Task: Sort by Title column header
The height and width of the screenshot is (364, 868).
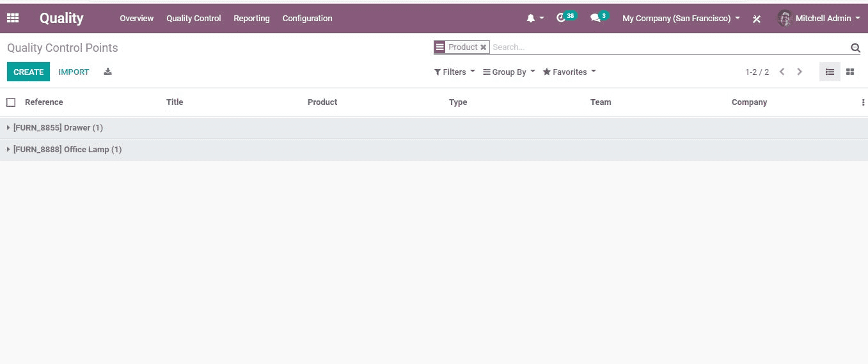Action: point(175,102)
